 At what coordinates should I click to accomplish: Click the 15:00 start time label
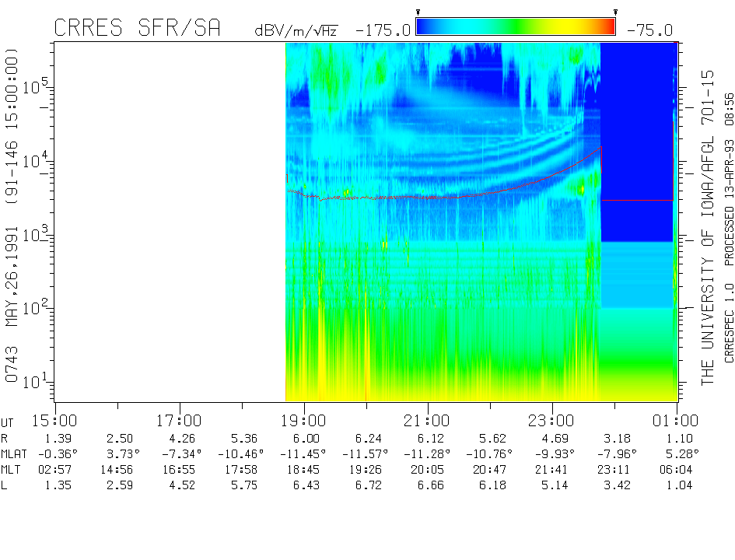pyautogui.click(x=54, y=421)
